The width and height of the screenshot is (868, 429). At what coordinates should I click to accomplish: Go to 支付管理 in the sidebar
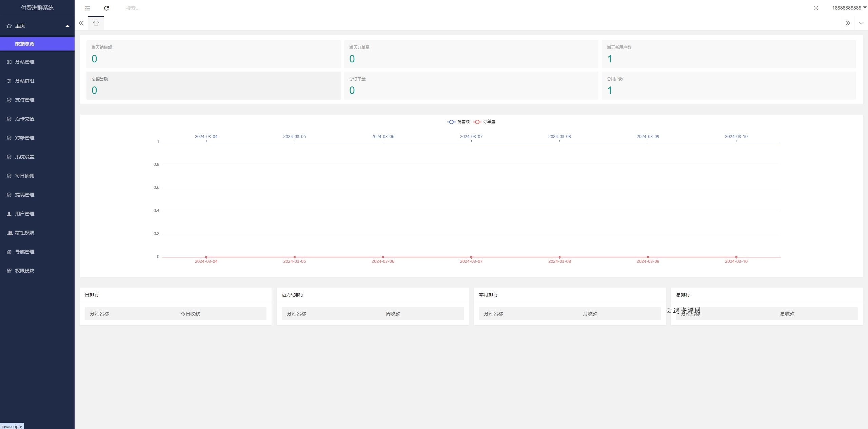click(24, 100)
